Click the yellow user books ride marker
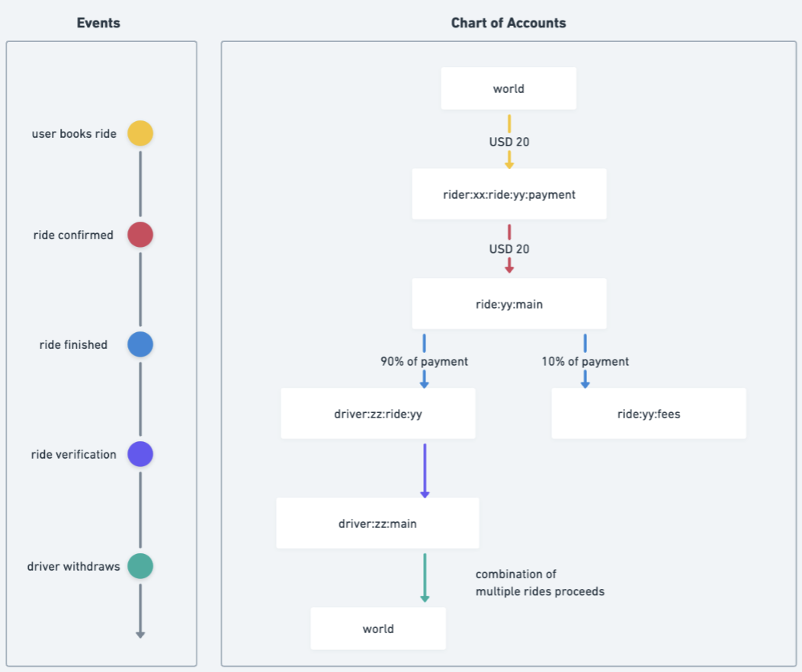This screenshot has width=802, height=672. coord(140,133)
